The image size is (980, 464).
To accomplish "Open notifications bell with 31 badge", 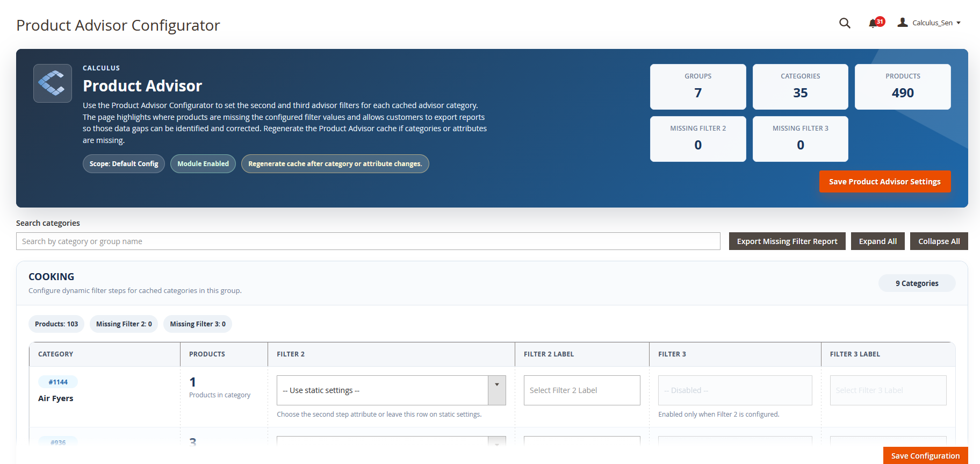I will 876,23.
